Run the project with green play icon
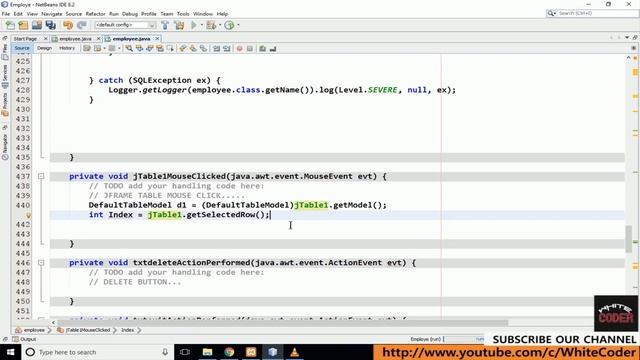Image resolution: width=640 pixels, height=360 pixels. [x=193, y=25]
